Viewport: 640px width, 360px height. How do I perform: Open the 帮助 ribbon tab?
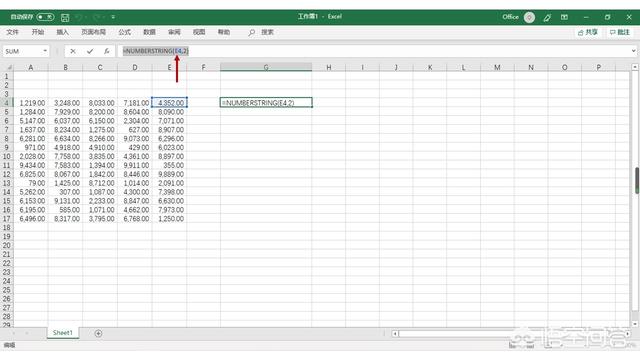coord(224,32)
